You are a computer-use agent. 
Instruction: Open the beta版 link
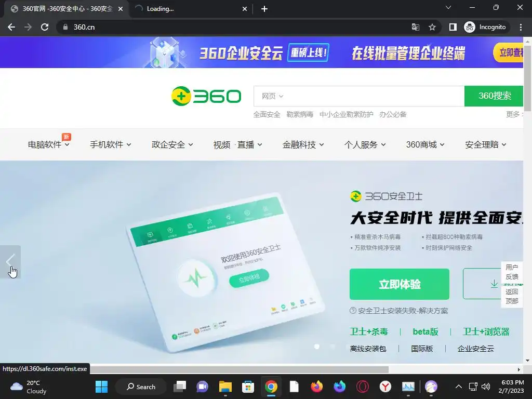(x=425, y=331)
